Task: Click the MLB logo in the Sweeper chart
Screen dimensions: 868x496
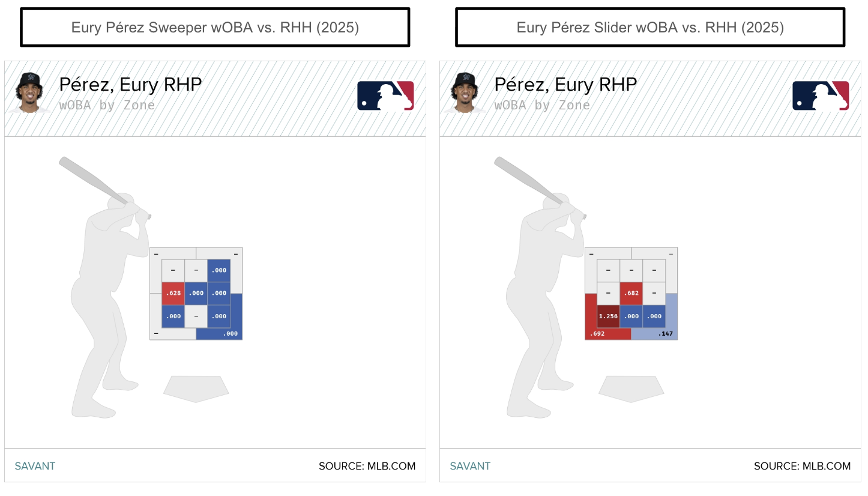Action: tap(385, 95)
